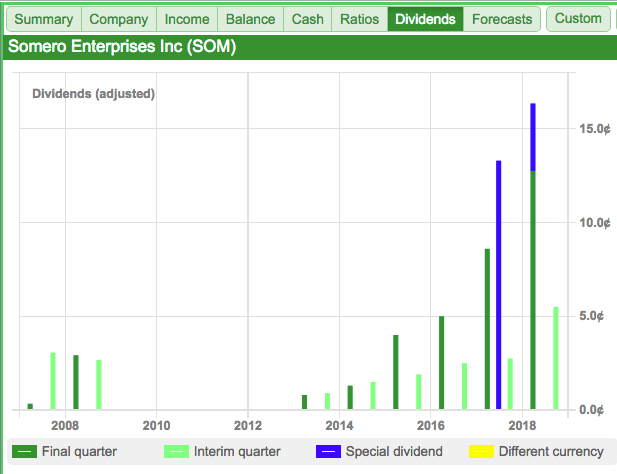The width and height of the screenshot is (617, 474).
Task: Click the standalone blue 2017 special dividend bar
Action: point(499,285)
